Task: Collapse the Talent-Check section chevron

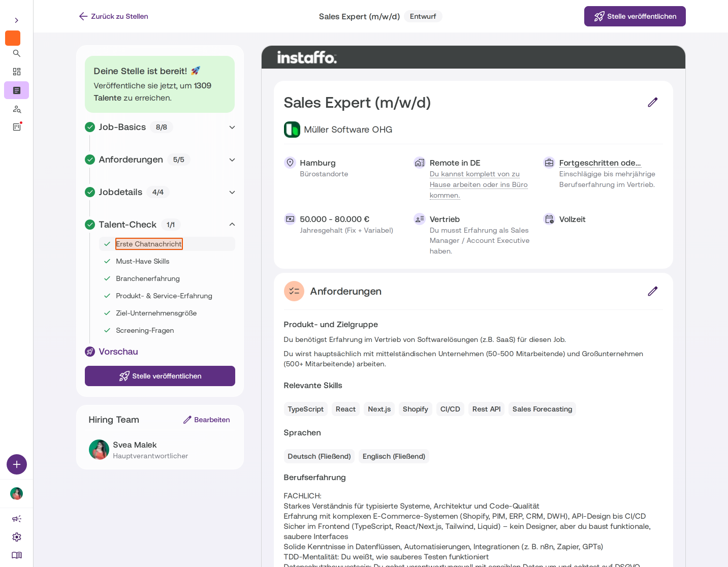Action: 232,225
